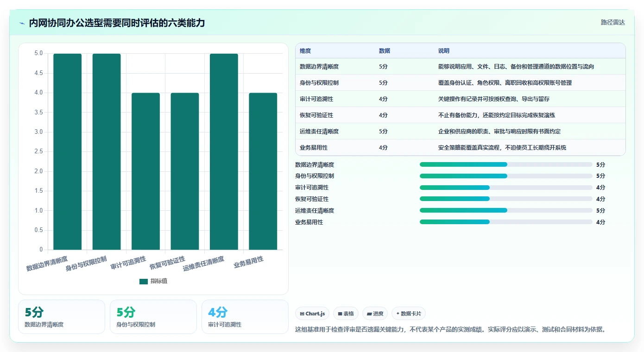Click the 运维责任清晰度 x-axis label
Viewport: 644px width, 352px height.
[x=203, y=264]
